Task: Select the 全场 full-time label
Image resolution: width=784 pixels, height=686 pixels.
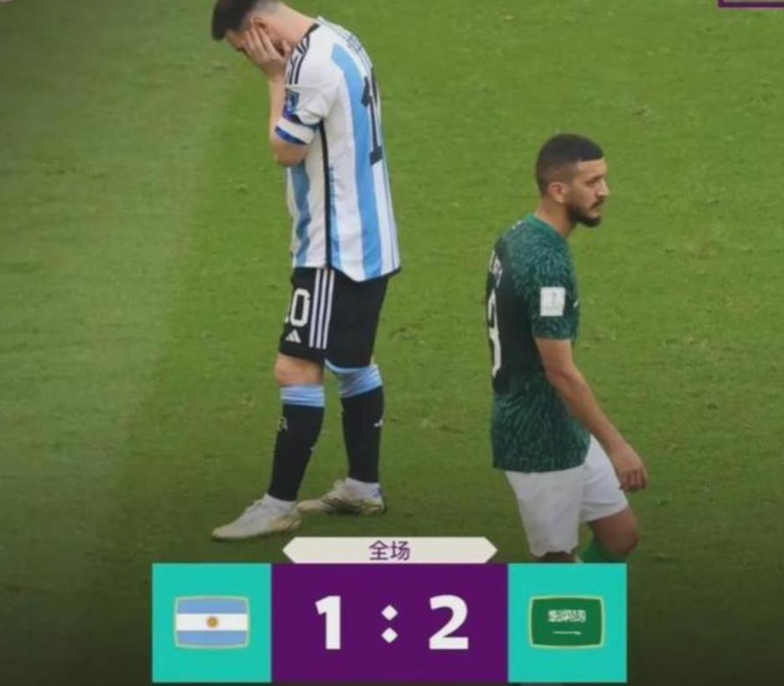Action: (390, 550)
